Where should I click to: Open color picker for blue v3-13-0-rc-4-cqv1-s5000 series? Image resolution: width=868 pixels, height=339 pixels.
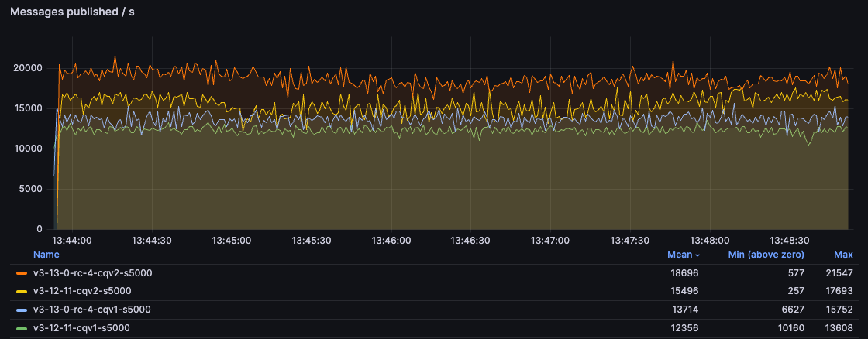22,310
